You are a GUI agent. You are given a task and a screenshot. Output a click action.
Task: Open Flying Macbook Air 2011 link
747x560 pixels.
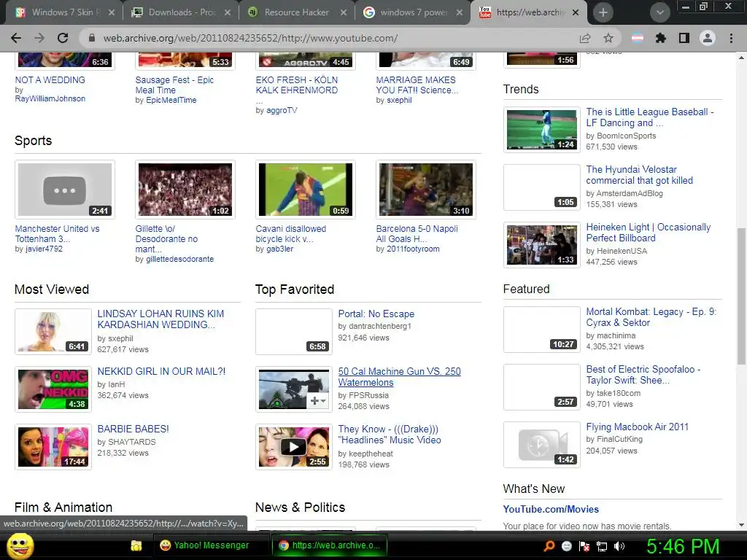pos(637,427)
